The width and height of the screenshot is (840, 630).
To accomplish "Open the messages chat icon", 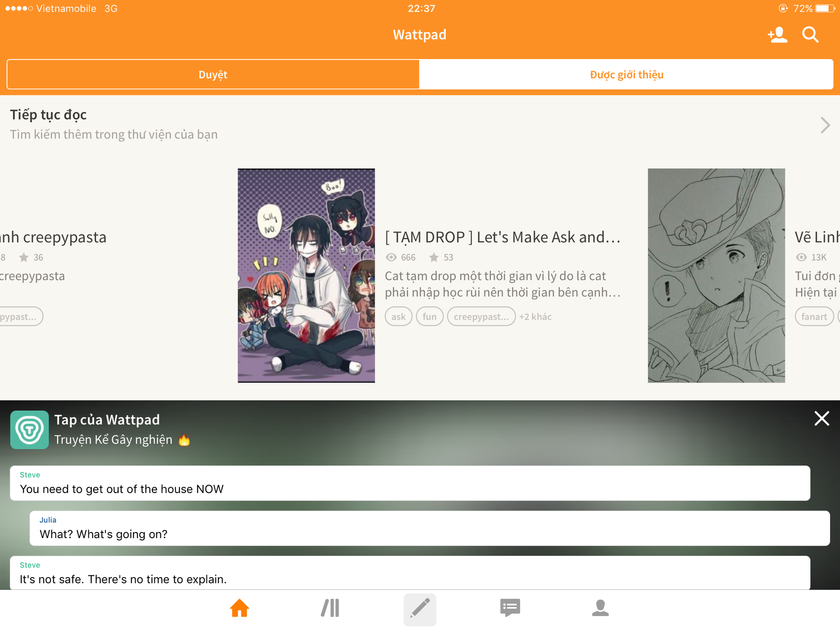I will point(510,608).
